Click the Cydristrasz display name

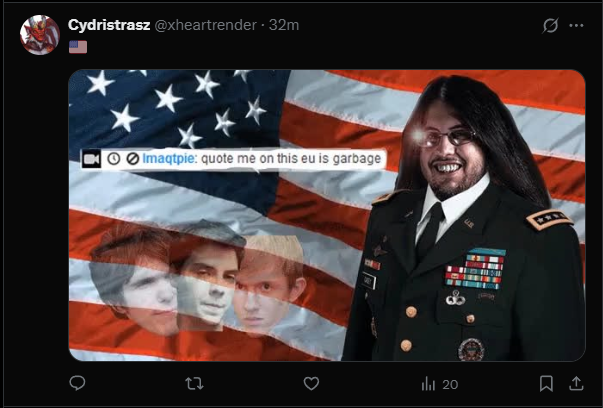109,25
